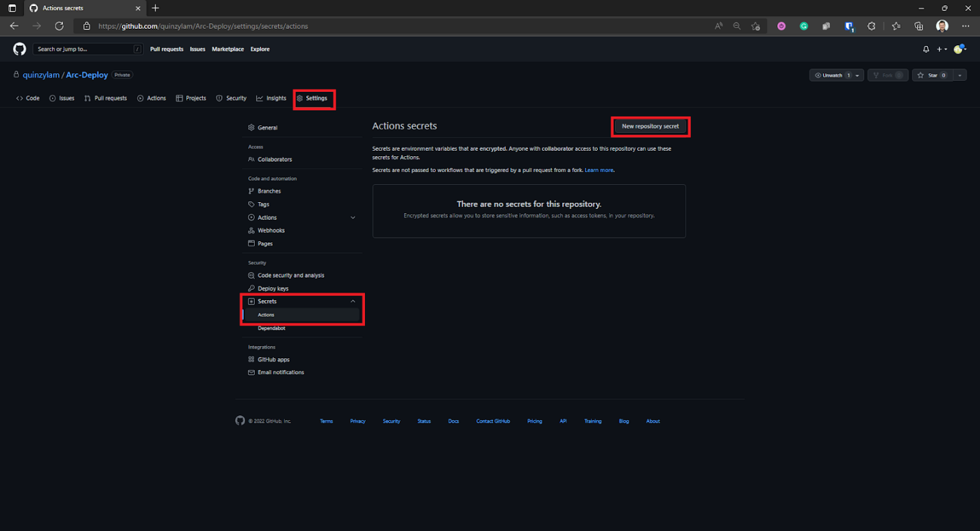Star the Arc-Deploy repository
980x531 pixels.
[x=931, y=75]
